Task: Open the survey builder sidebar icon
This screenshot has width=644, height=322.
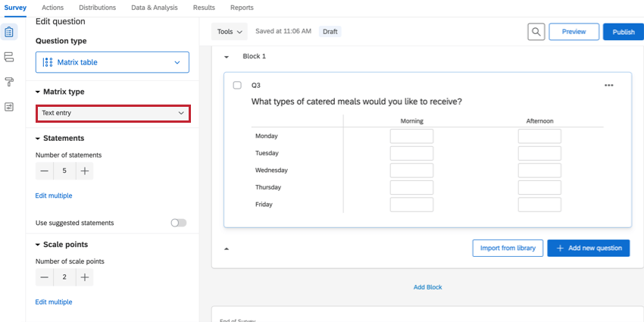Action: click(x=9, y=33)
